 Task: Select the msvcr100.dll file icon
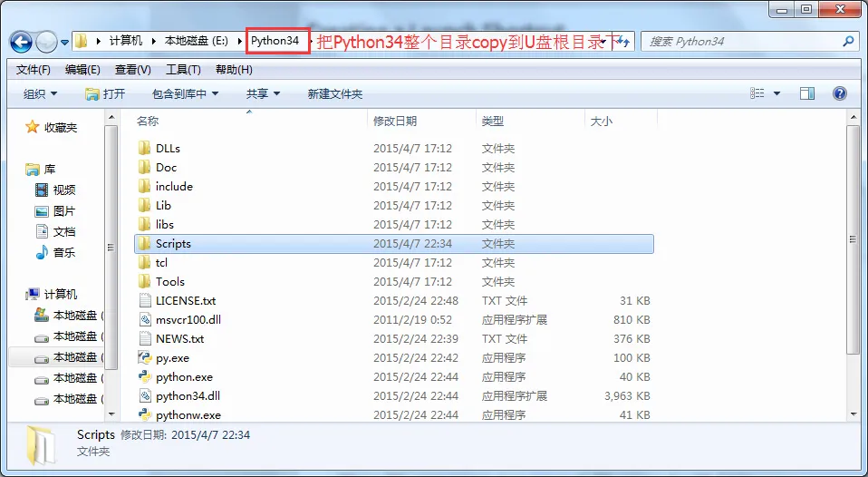(x=144, y=319)
